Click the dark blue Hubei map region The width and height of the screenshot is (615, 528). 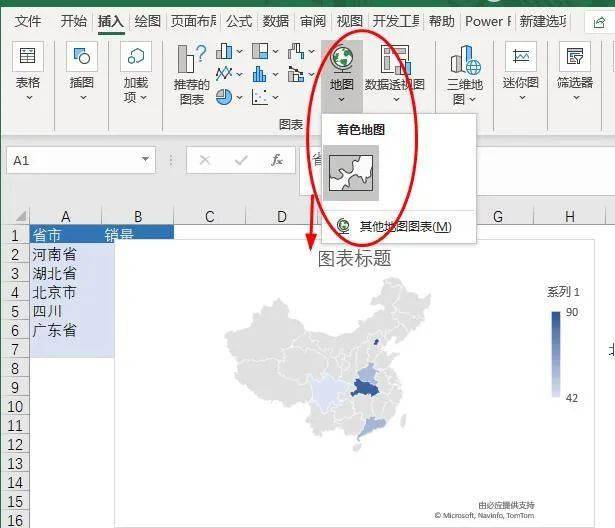pyautogui.click(x=366, y=388)
